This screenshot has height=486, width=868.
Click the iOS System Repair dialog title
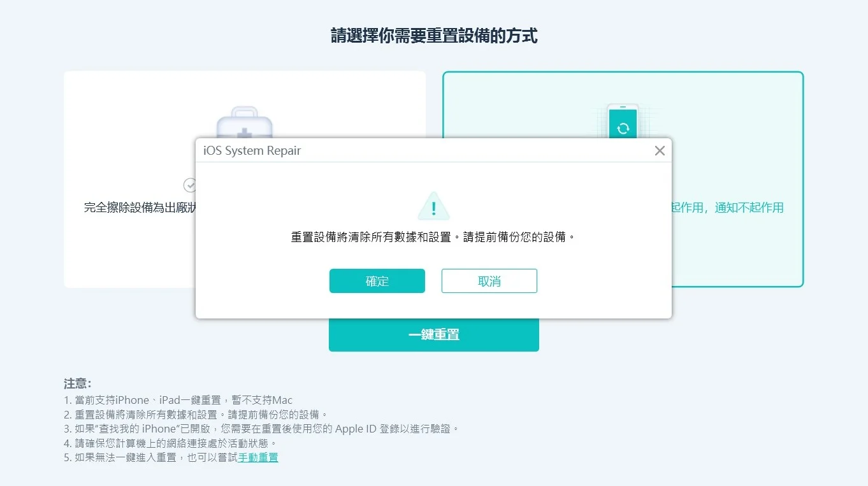(251, 150)
